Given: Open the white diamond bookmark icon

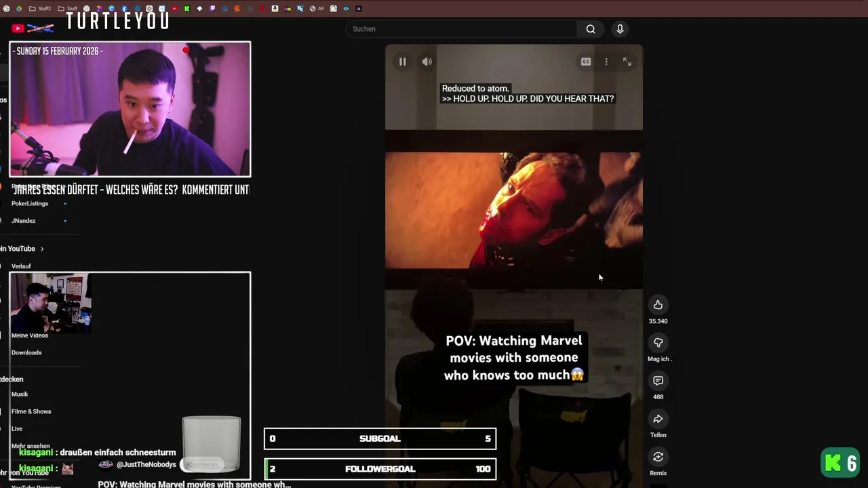Looking at the screenshot, I should click(x=199, y=9).
